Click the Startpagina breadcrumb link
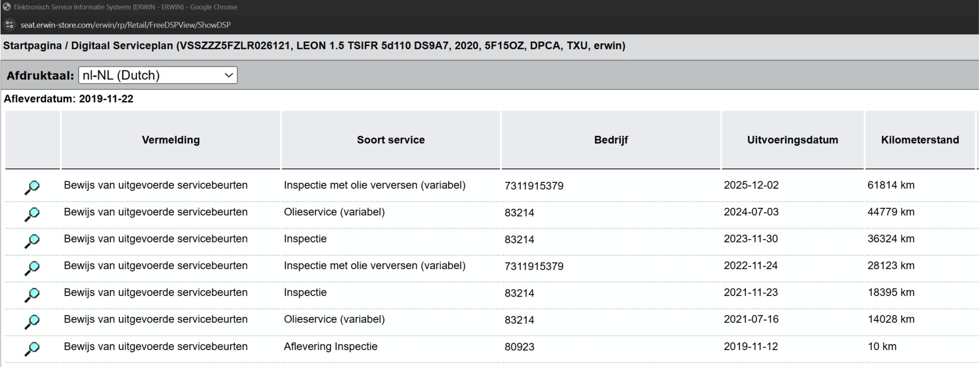The width and height of the screenshot is (980, 367). pyautogui.click(x=32, y=45)
